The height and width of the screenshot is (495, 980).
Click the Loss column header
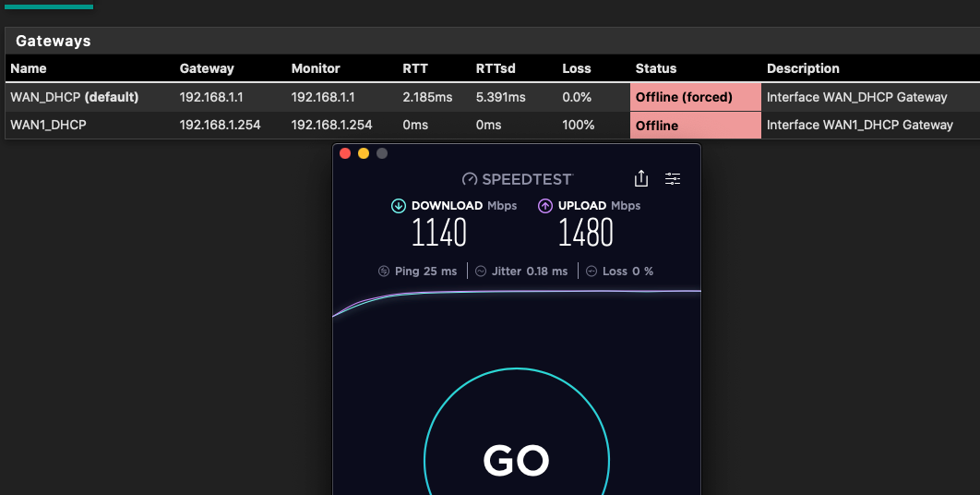[576, 68]
